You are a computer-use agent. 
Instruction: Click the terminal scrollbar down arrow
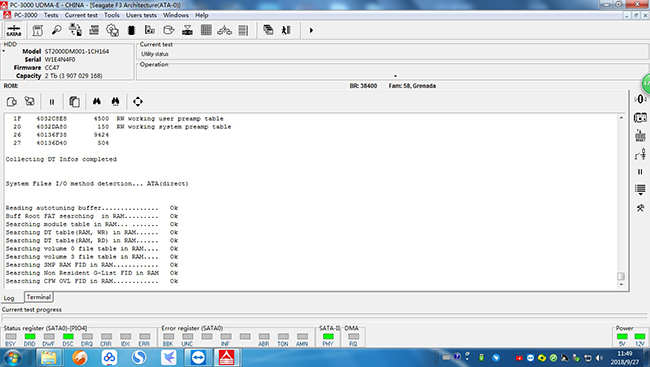click(x=621, y=284)
